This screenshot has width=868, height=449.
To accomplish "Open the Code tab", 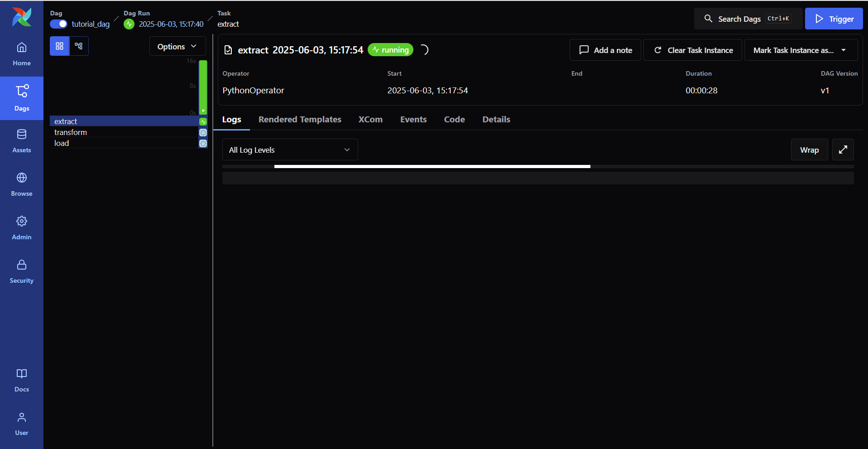I will tap(454, 119).
